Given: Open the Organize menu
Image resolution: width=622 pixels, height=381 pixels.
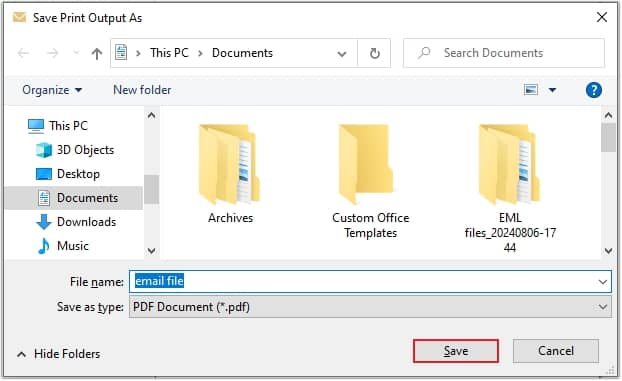Looking at the screenshot, I should tap(52, 90).
